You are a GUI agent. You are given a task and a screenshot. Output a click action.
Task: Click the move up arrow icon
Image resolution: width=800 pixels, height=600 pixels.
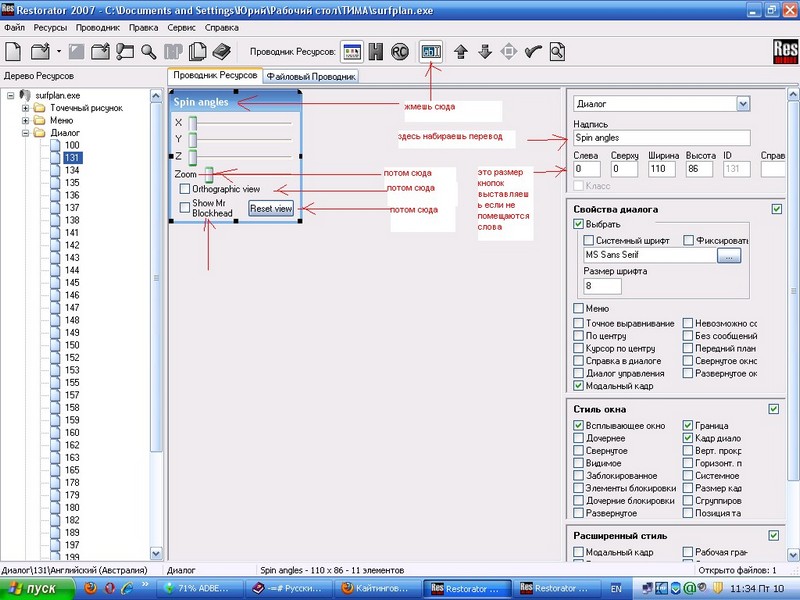(461, 51)
